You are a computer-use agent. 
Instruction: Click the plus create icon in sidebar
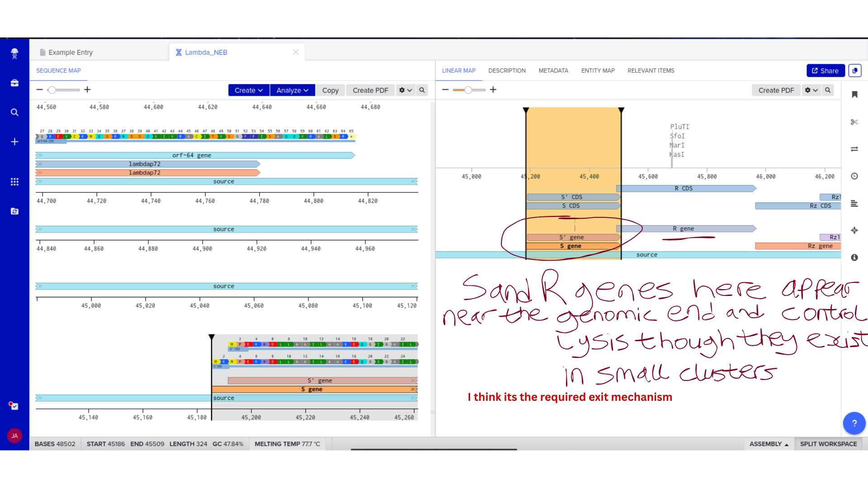pos(14,142)
